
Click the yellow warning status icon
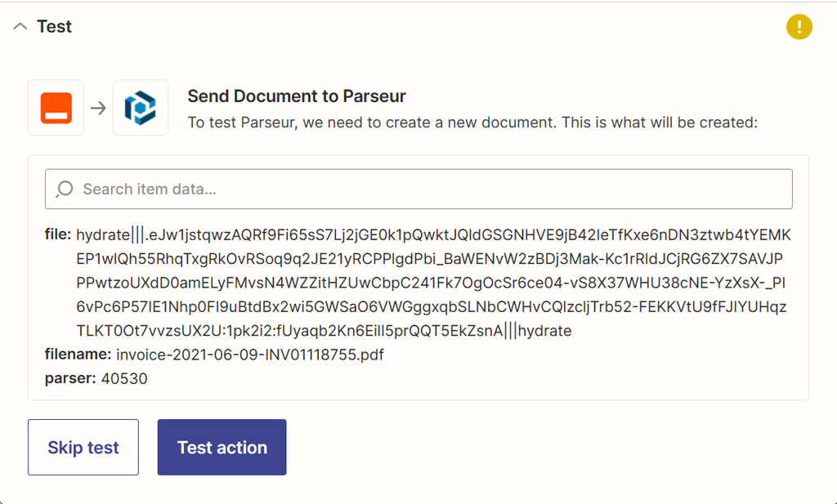click(799, 27)
